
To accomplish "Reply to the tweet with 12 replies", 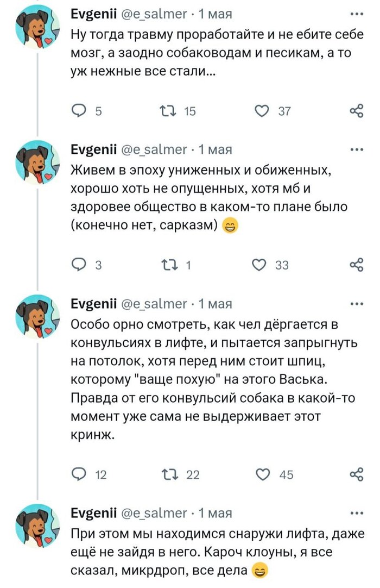I will (x=79, y=474).
